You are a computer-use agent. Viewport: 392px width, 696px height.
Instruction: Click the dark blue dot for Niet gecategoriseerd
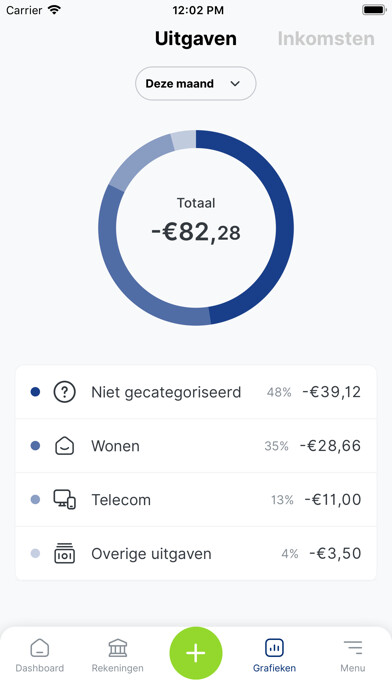35,392
